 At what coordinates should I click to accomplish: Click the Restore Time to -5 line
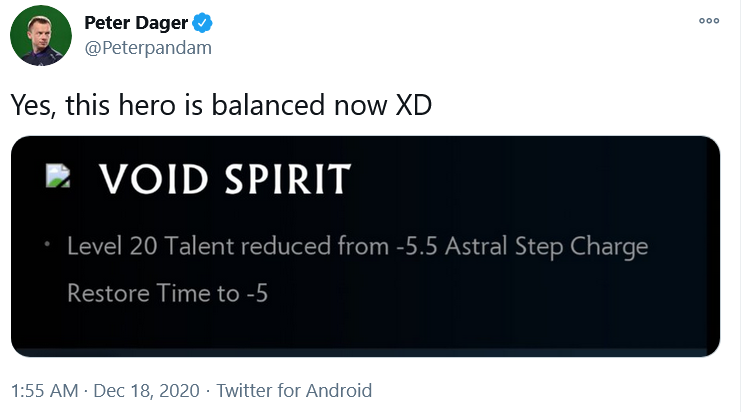pos(167,293)
